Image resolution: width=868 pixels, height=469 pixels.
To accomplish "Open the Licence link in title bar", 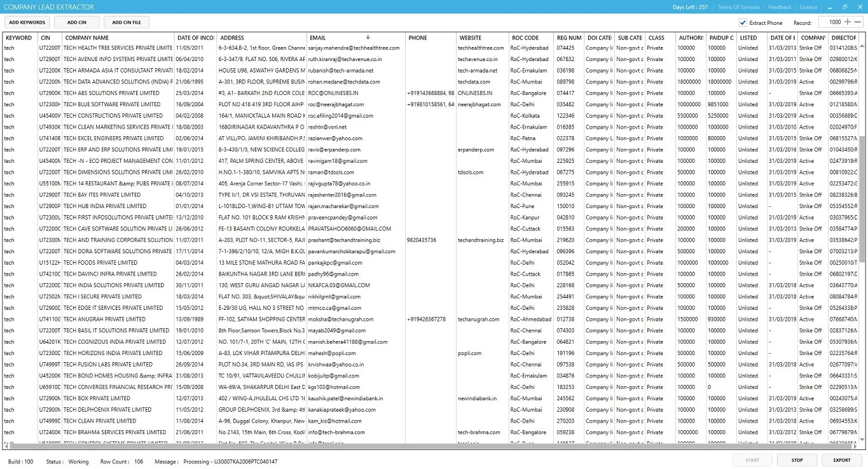I will pyautogui.click(x=808, y=7).
